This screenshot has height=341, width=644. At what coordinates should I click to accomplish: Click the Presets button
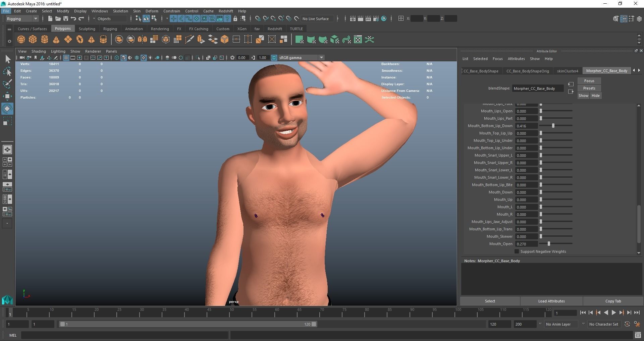coord(589,88)
